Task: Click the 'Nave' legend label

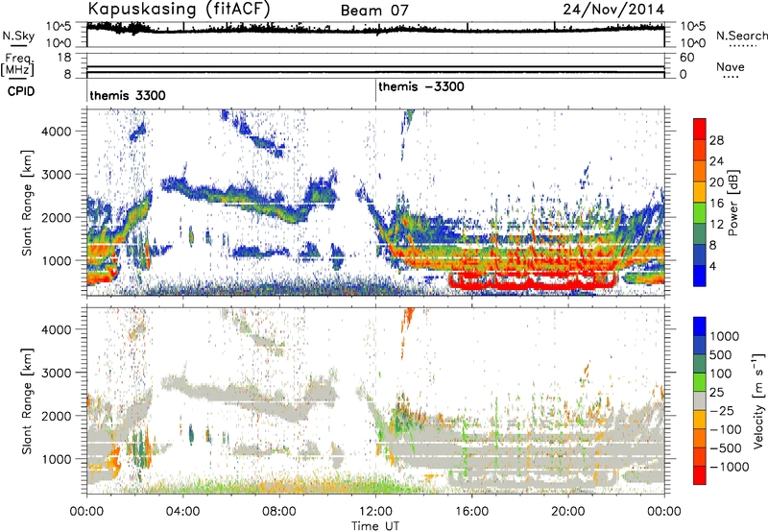Action: [731, 67]
